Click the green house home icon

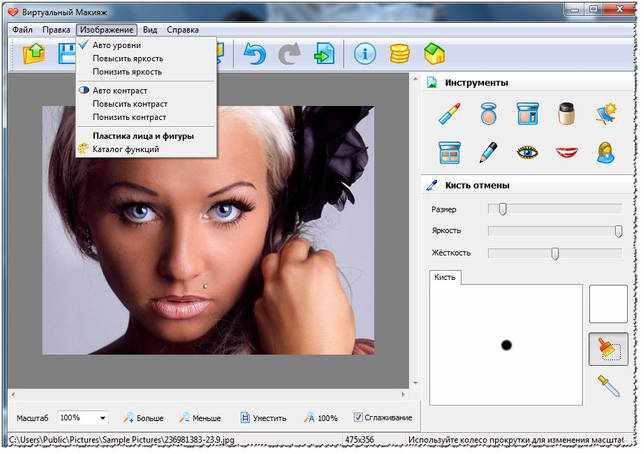[x=435, y=54]
